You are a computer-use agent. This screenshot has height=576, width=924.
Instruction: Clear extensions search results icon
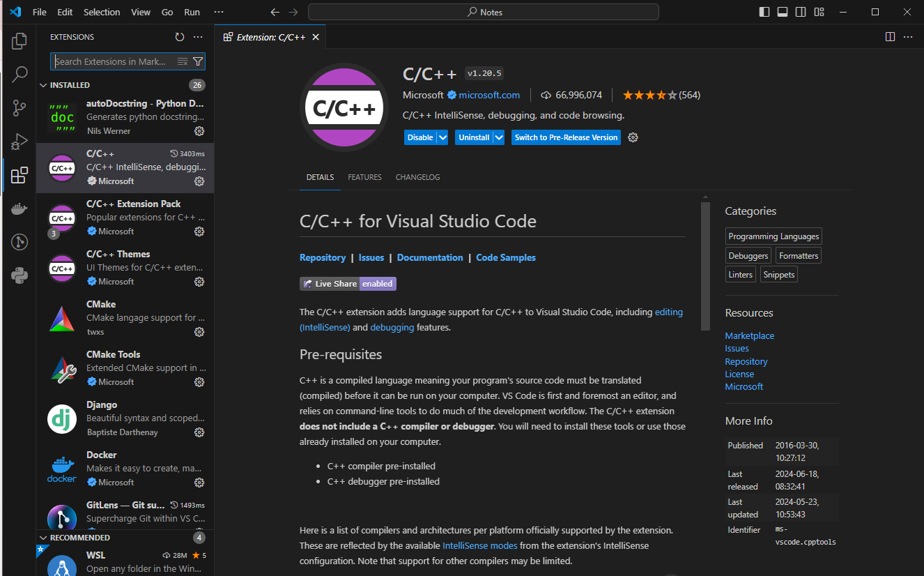[183, 61]
